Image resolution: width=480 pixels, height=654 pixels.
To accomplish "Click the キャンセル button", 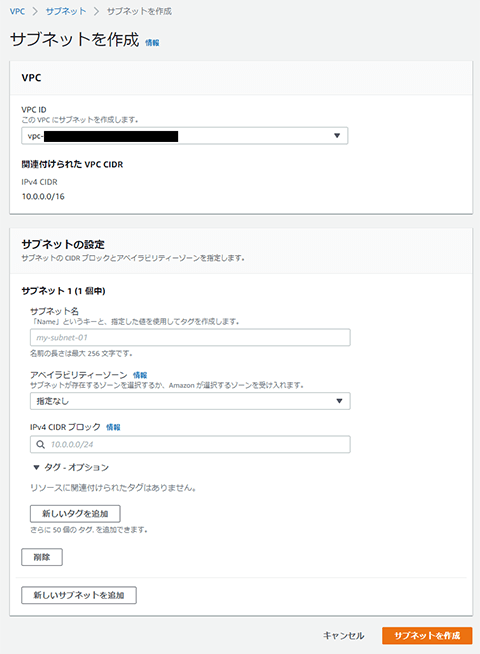I will pos(344,636).
